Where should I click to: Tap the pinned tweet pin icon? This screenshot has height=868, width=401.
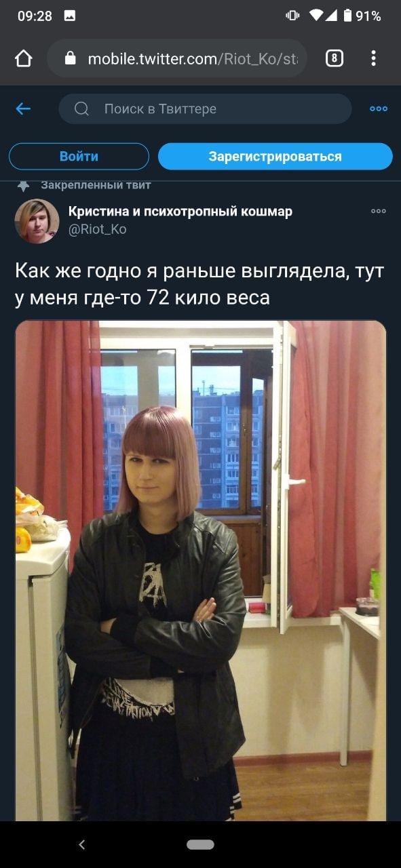(x=23, y=185)
